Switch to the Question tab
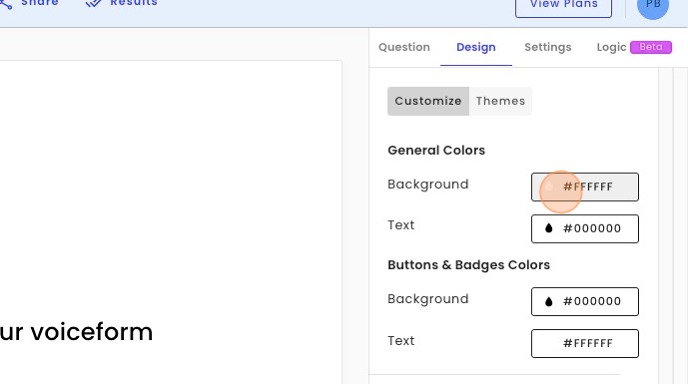 [x=404, y=47]
